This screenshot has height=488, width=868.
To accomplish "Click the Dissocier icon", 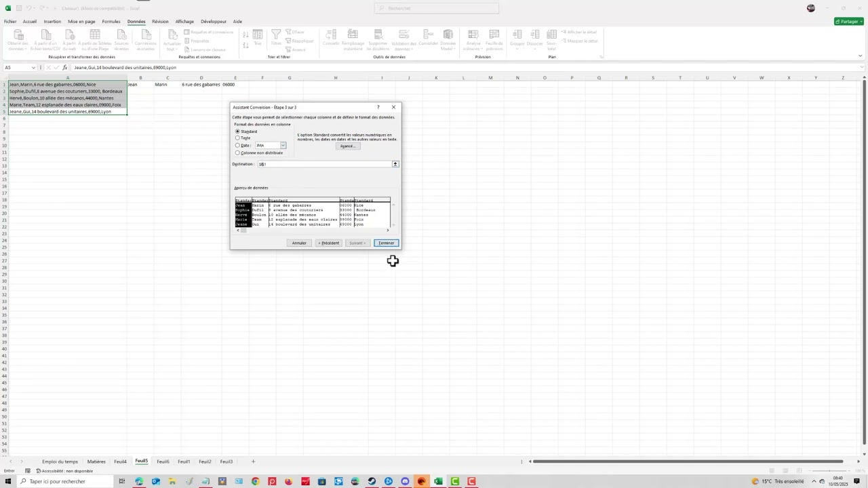I will click(535, 38).
